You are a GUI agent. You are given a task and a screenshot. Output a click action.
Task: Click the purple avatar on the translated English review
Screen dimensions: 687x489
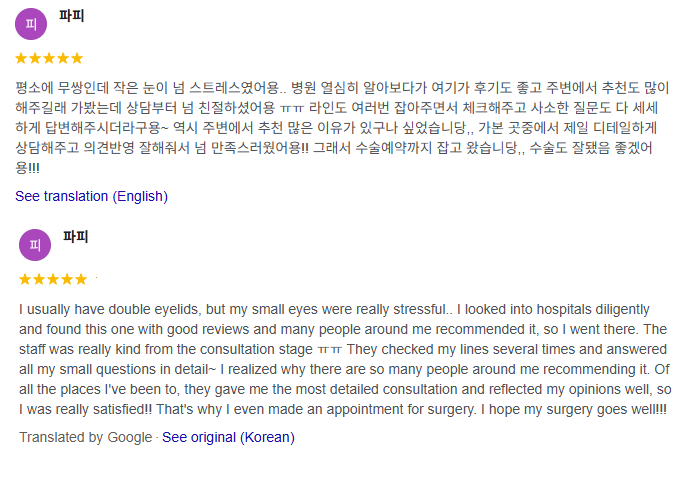35,245
